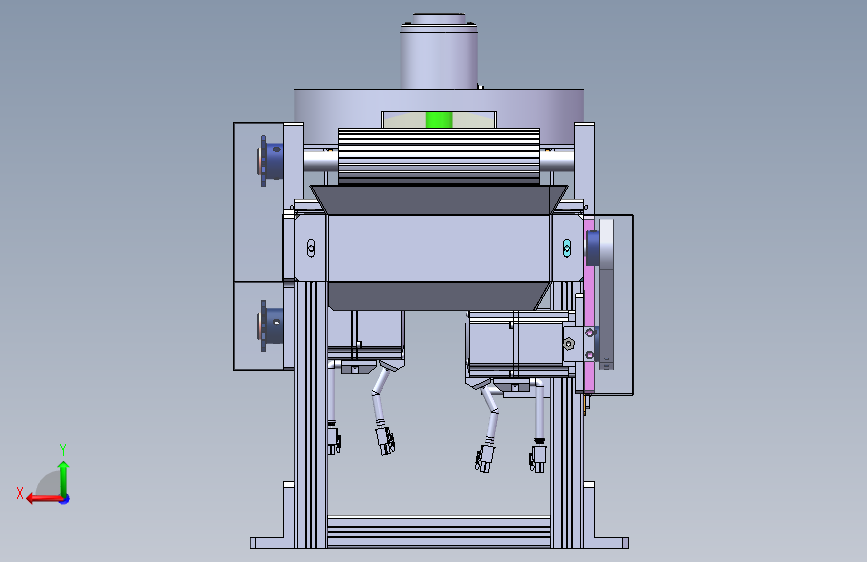Select the dark lower discharge chute
This screenshot has width=867, height=562.
[x=439, y=296]
